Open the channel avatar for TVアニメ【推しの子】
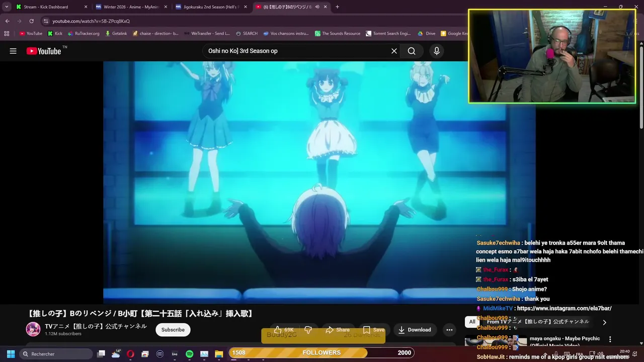The image size is (644, 362). click(33, 329)
